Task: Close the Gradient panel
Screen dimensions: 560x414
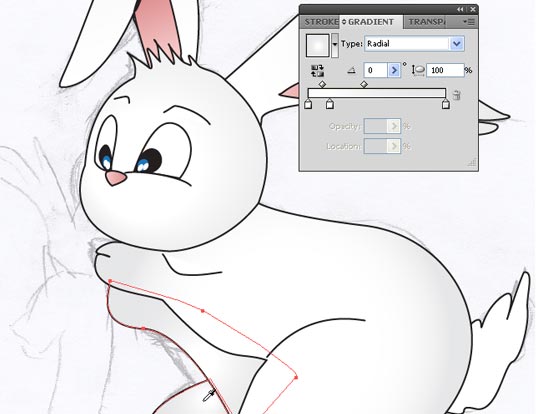Action: [473, 9]
